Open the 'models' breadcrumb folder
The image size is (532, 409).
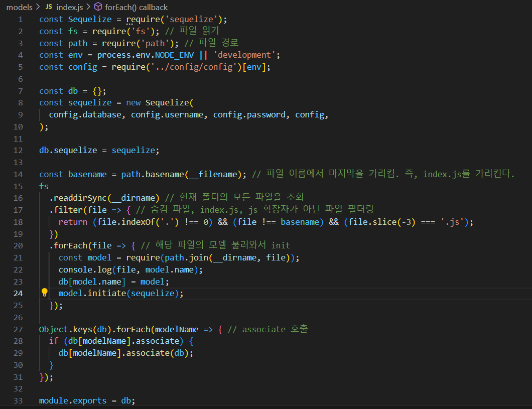coord(20,7)
